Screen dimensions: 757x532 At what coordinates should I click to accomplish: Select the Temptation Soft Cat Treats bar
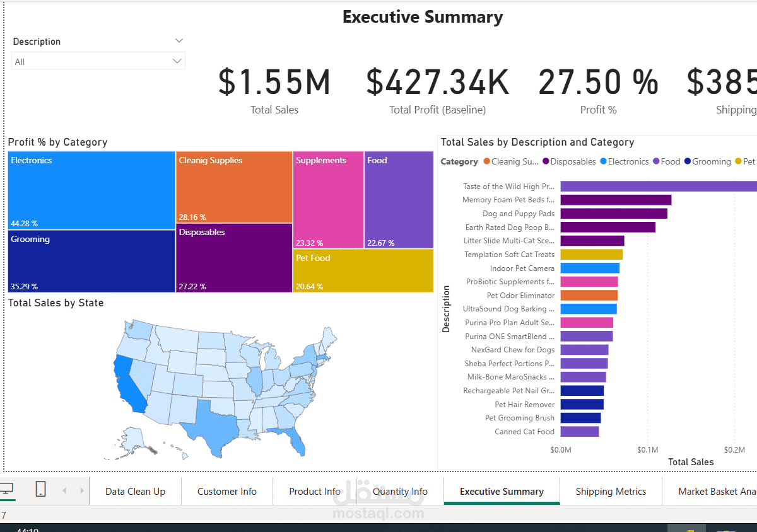[x=592, y=255]
